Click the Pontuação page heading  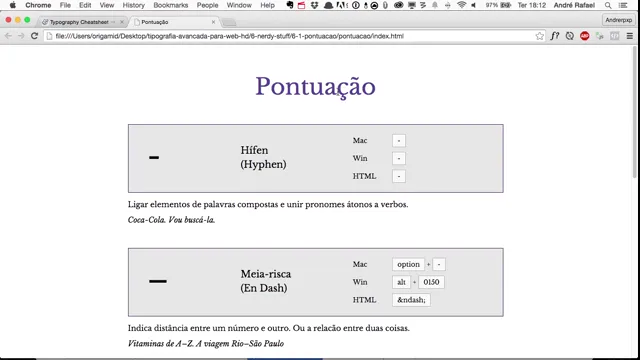click(316, 87)
